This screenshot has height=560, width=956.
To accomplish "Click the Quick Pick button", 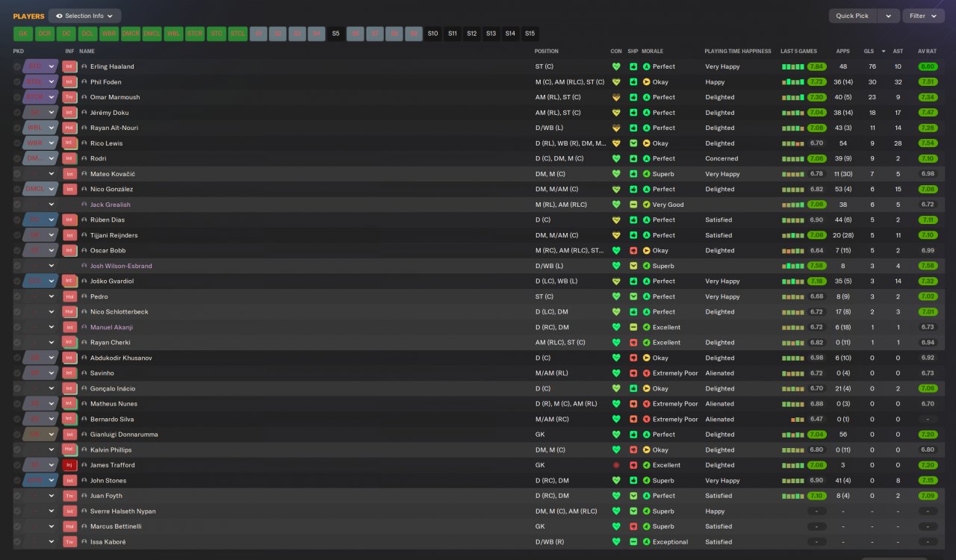I will (852, 16).
